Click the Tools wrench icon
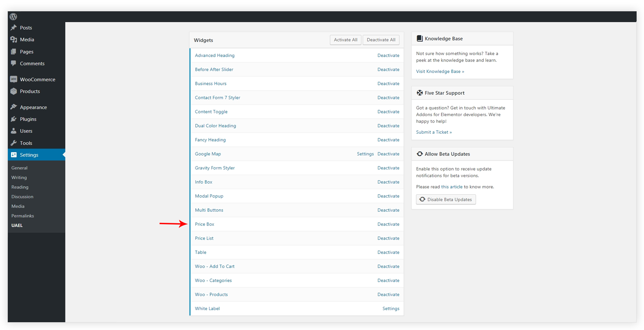Screen dimensions: 644x330 [x=14, y=143]
